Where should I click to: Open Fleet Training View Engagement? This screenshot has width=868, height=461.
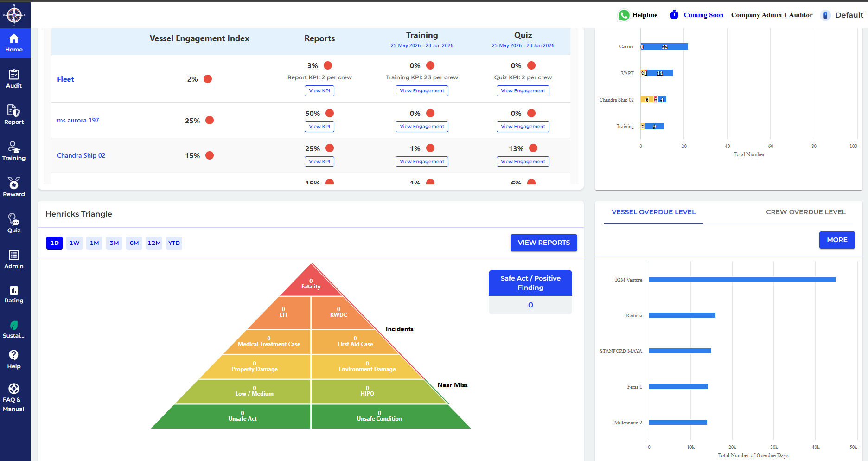click(422, 91)
